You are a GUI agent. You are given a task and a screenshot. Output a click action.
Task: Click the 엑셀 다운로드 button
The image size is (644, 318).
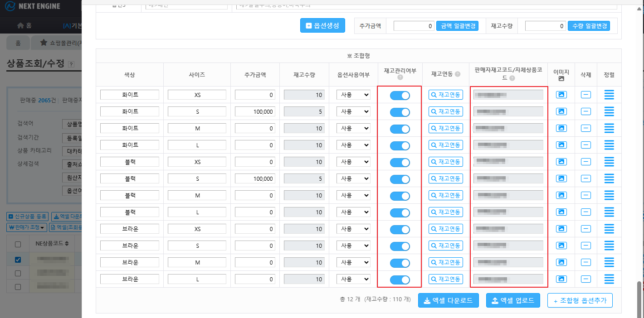[x=448, y=300]
